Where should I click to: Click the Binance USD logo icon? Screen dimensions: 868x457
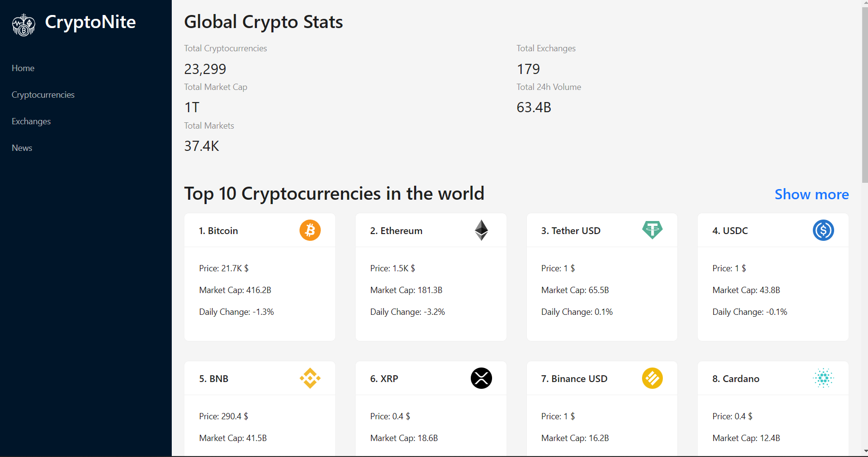[x=652, y=378]
